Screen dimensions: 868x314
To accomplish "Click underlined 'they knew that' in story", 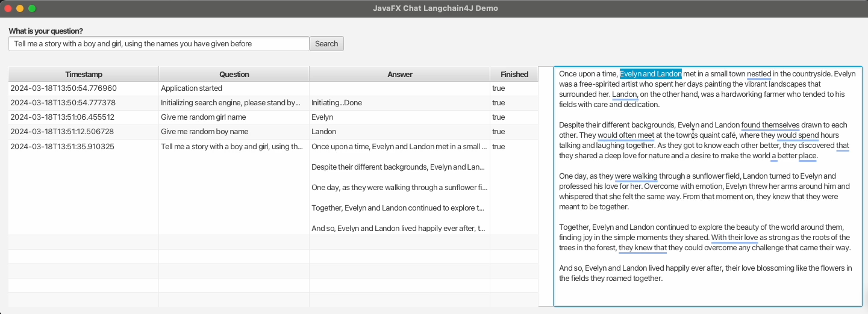I will (643, 248).
